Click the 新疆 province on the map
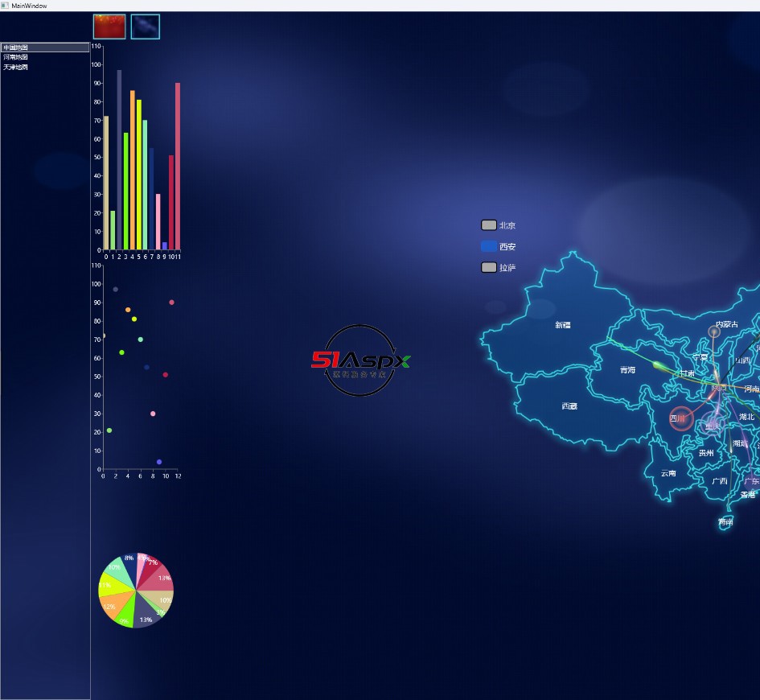 563,325
